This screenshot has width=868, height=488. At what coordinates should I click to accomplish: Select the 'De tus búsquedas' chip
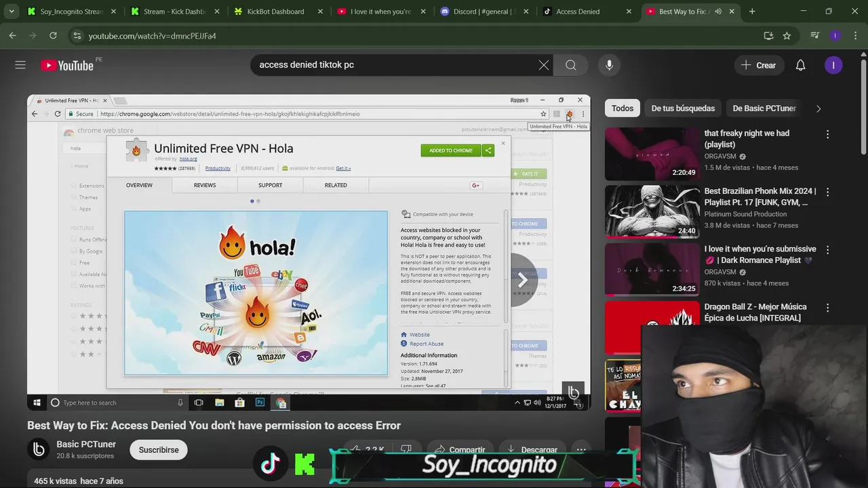683,108
